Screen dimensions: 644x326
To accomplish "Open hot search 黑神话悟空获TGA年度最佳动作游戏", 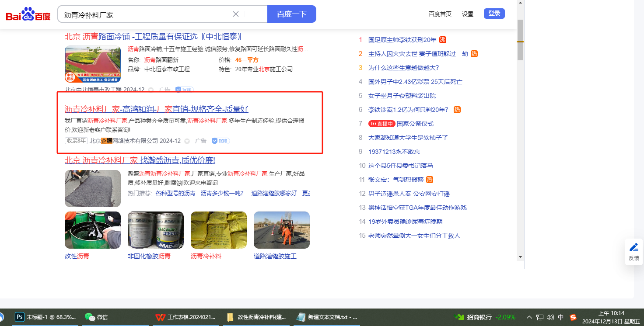I will 417,208.
